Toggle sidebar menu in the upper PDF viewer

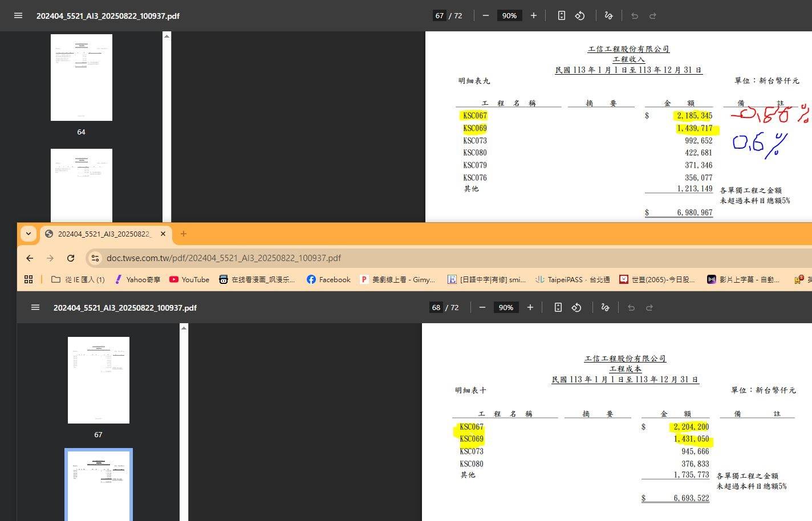point(18,15)
